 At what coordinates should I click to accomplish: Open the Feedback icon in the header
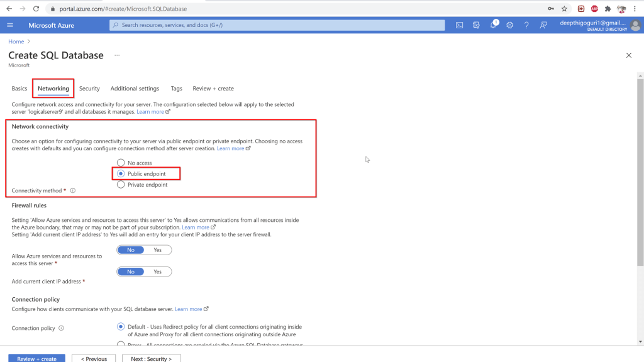[543, 25]
